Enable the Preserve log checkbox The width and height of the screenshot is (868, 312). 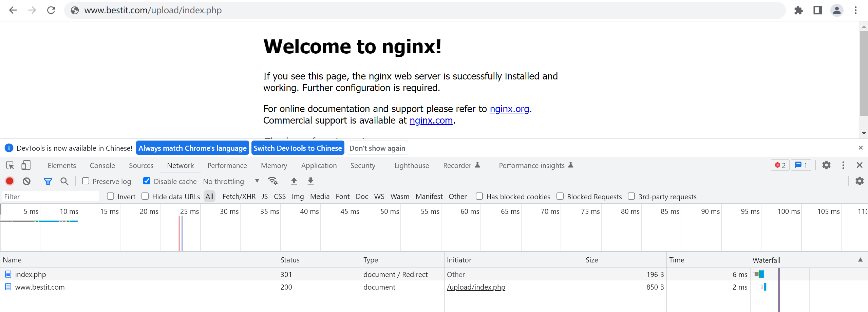click(x=86, y=181)
